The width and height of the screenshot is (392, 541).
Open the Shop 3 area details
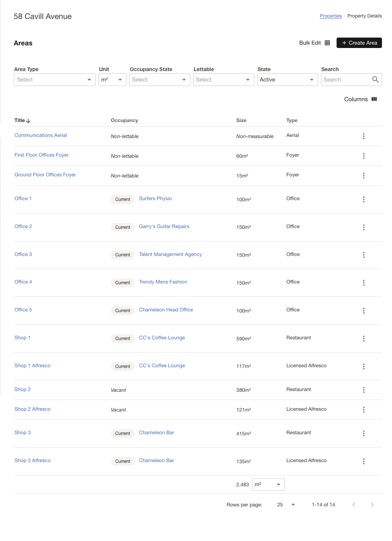(22, 432)
